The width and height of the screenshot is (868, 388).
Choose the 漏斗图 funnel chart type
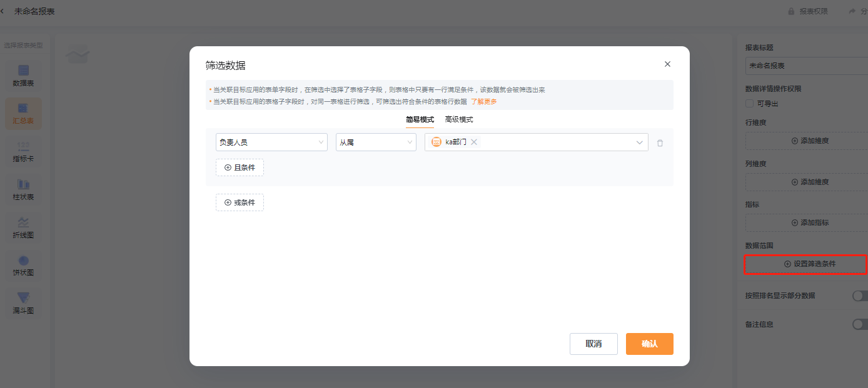(x=23, y=303)
